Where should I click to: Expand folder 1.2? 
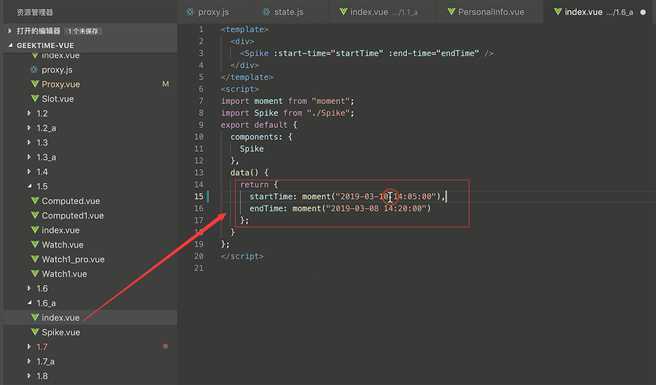point(29,113)
